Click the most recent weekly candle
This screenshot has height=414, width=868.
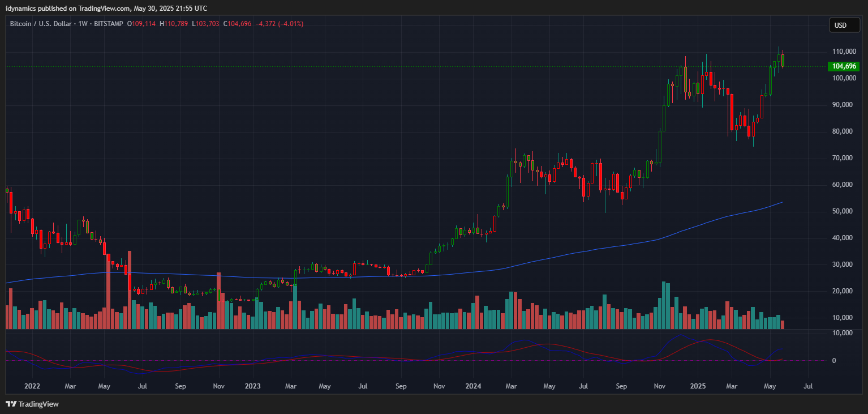pyautogui.click(x=783, y=60)
